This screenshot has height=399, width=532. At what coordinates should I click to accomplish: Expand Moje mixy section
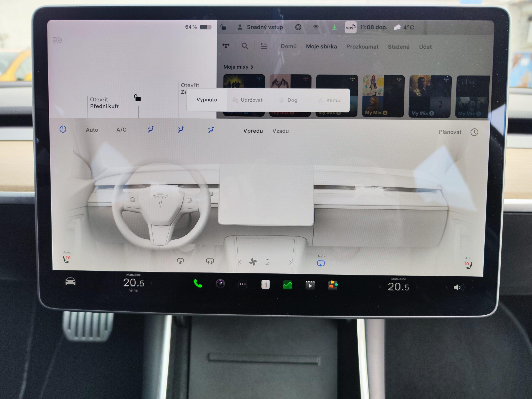pyautogui.click(x=238, y=67)
